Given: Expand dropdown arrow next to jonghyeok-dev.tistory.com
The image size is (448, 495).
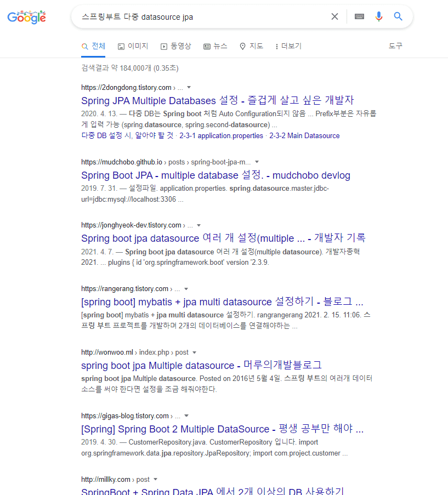Looking at the screenshot, I should [199, 225].
